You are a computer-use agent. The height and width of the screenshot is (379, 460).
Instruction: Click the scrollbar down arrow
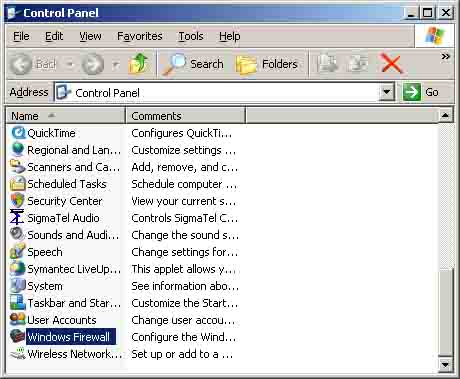click(x=445, y=364)
